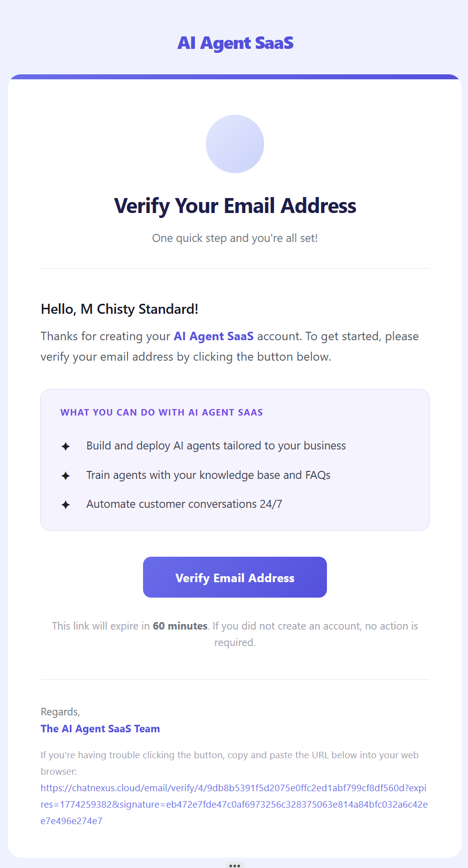The width and height of the screenshot is (468, 868).
Task: Click the star icon beside 'Train agents with your knowledge base'
Action: 65,475
